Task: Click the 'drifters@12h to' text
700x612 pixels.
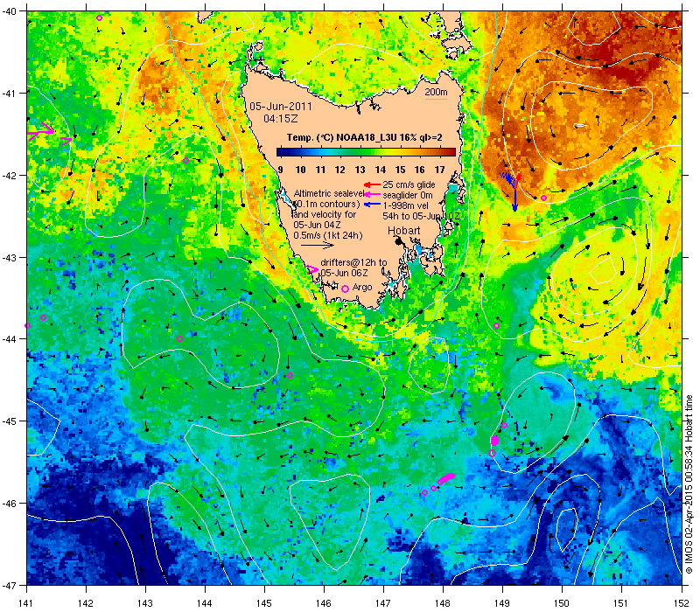Action: (353, 262)
